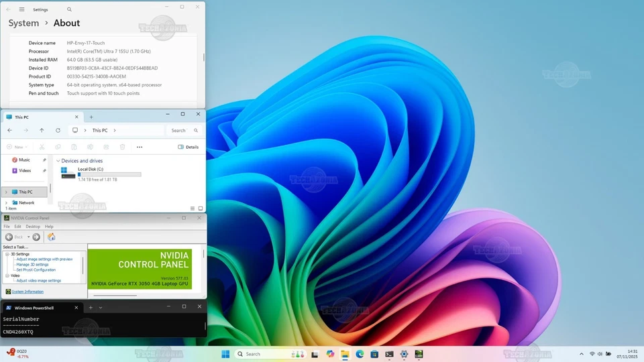
Task: Click the monitor icon in the address bar
Action: coord(75,130)
